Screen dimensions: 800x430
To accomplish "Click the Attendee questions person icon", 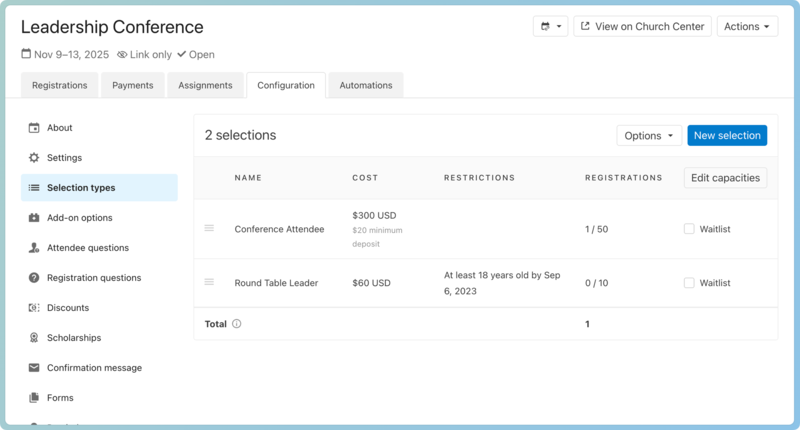I will [34, 248].
